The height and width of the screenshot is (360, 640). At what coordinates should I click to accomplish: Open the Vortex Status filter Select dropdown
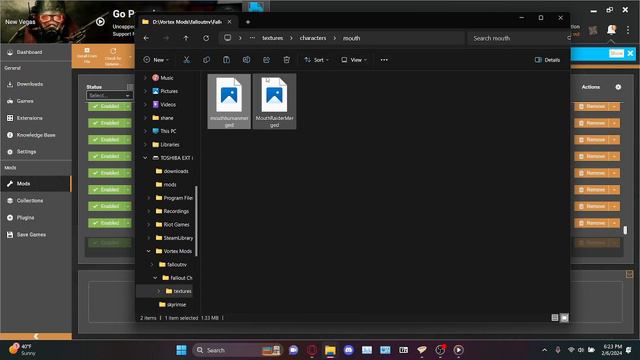[x=109, y=95]
